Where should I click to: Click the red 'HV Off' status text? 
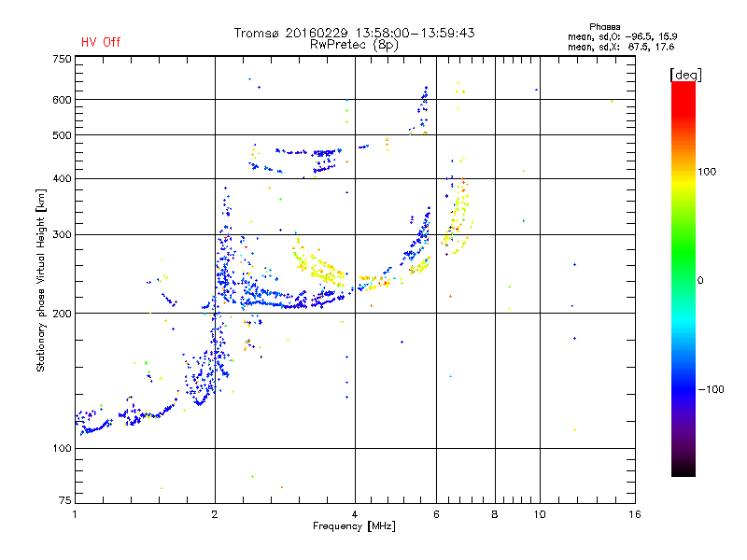tap(101, 42)
